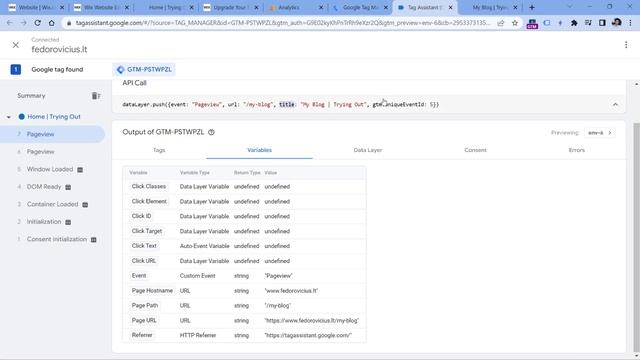The image size is (640, 360).
Task: Reload the page with the refresh icon
Action: point(37,23)
